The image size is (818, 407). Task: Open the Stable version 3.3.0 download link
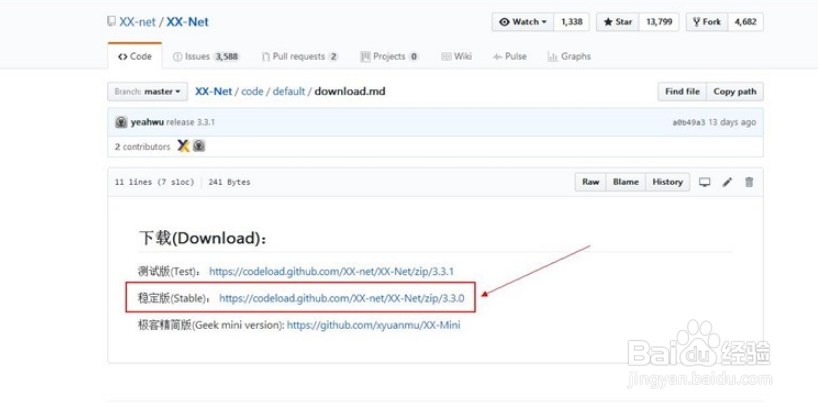click(x=342, y=298)
